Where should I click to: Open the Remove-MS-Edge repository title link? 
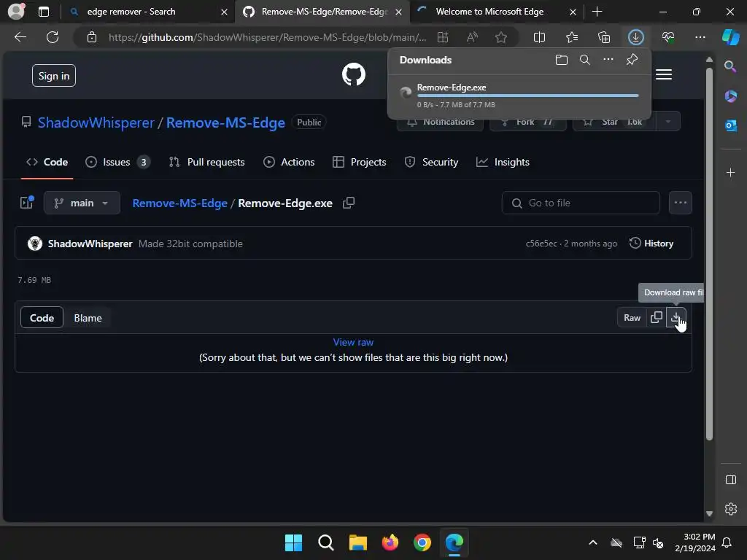(x=225, y=122)
